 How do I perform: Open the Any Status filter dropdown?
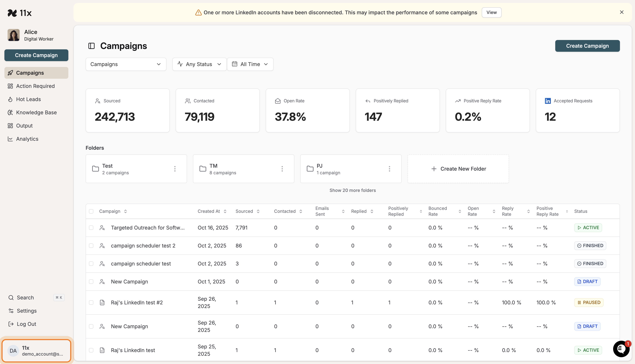point(199,64)
